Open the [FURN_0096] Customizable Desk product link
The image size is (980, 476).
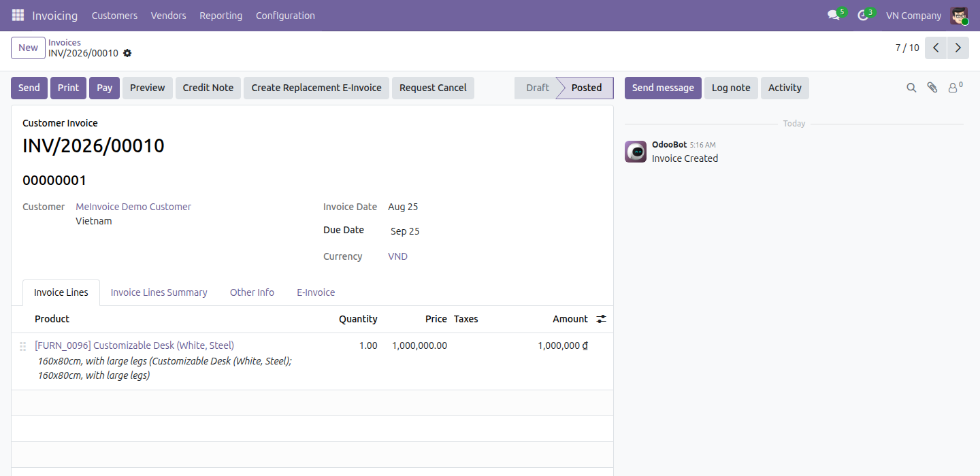click(135, 345)
